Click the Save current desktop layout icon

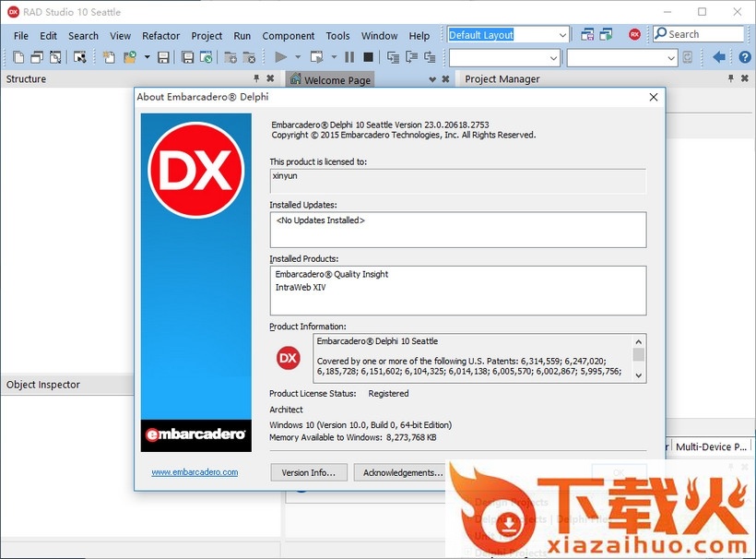pos(587,35)
